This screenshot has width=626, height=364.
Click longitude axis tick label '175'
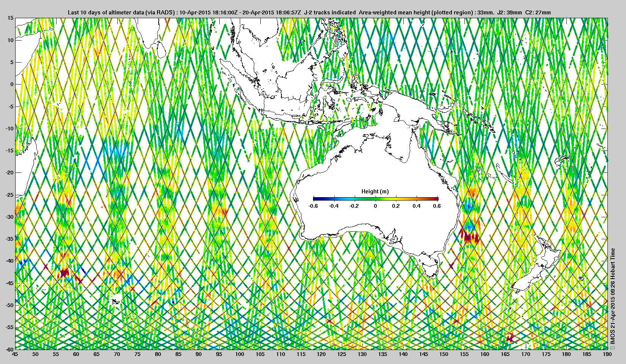[x=546, y=355]
